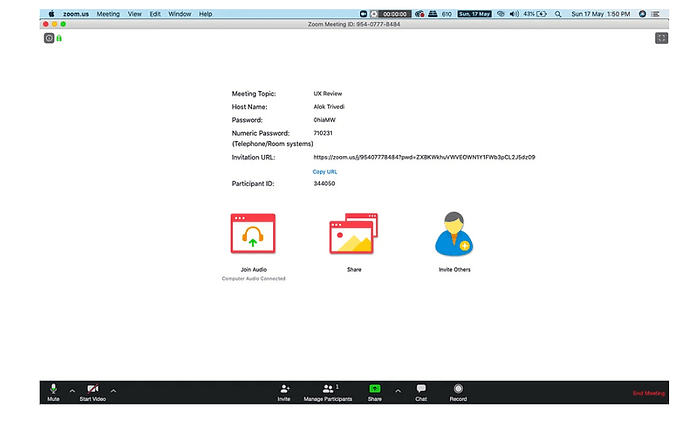This screenshot has height=421, width=694.
Task: Open the Meeting menu
Action: pos(108,14)
